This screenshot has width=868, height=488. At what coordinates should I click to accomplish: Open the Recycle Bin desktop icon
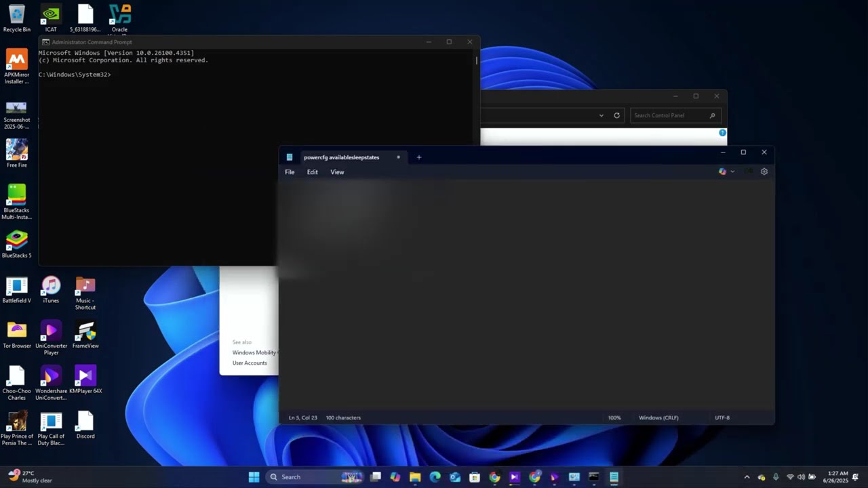tap(16, 18)
